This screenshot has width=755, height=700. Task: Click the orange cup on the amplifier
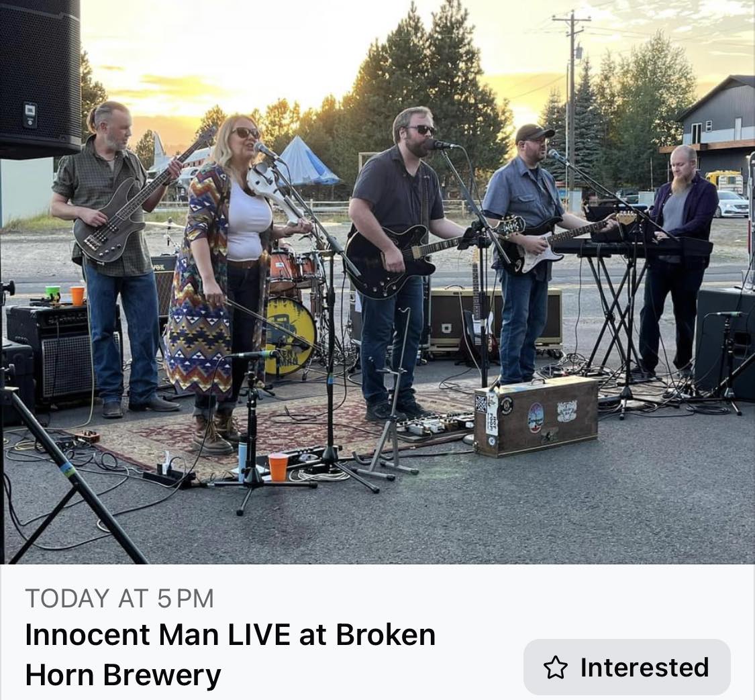77,295
